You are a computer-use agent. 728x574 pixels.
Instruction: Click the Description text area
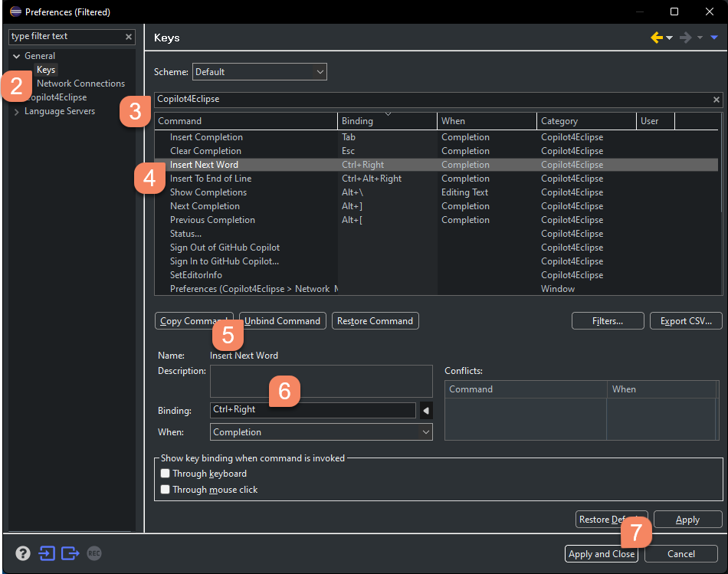click(x=321, y=382)
